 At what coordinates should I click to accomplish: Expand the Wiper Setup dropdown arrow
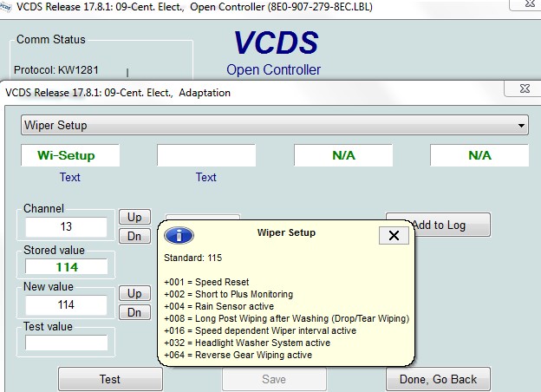(521, 126)
